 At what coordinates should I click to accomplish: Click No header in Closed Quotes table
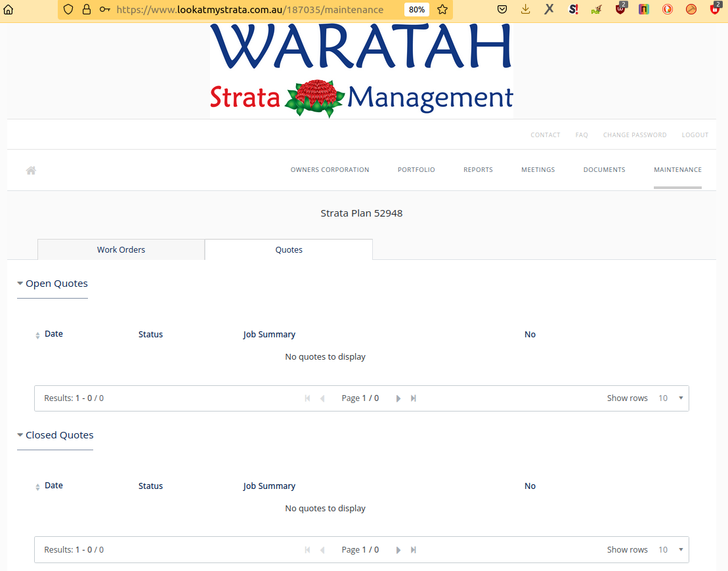530,486
